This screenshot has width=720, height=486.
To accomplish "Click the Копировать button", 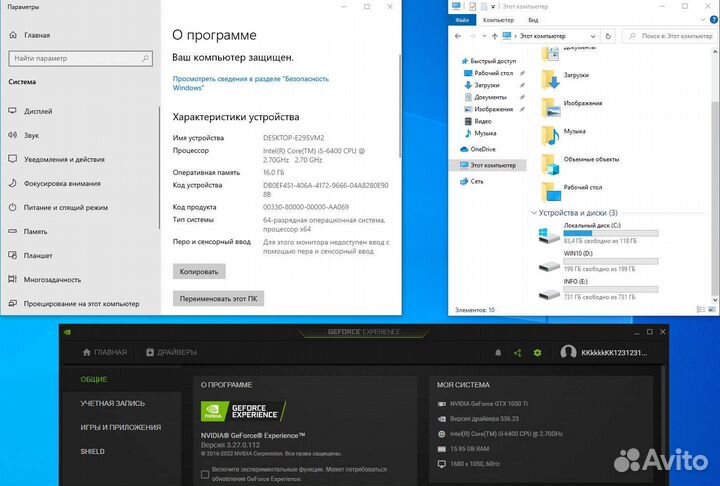I will 199,271.
